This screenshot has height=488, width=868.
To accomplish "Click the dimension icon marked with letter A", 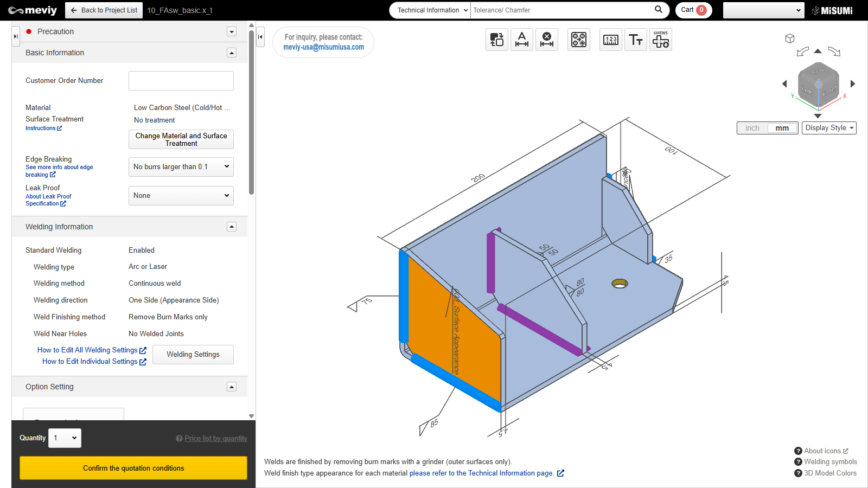I will (x=521, y=40).
